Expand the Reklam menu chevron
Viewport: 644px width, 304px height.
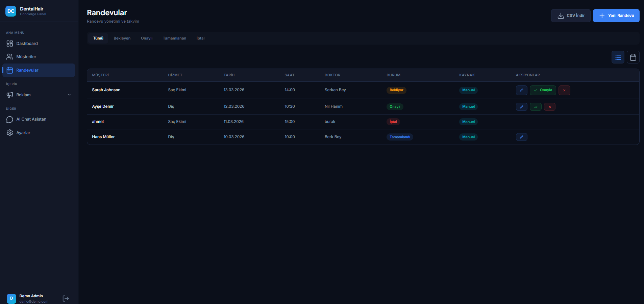click(x=69, y=95)
